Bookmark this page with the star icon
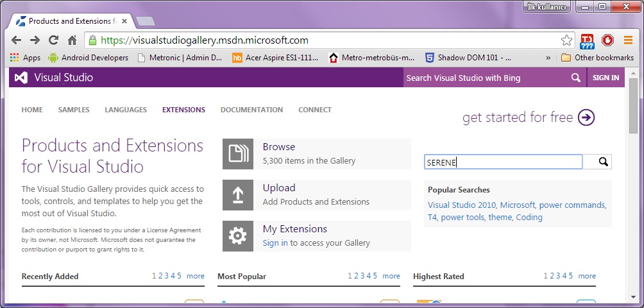Viewport: 644px width, 308px height. [566, 40]
